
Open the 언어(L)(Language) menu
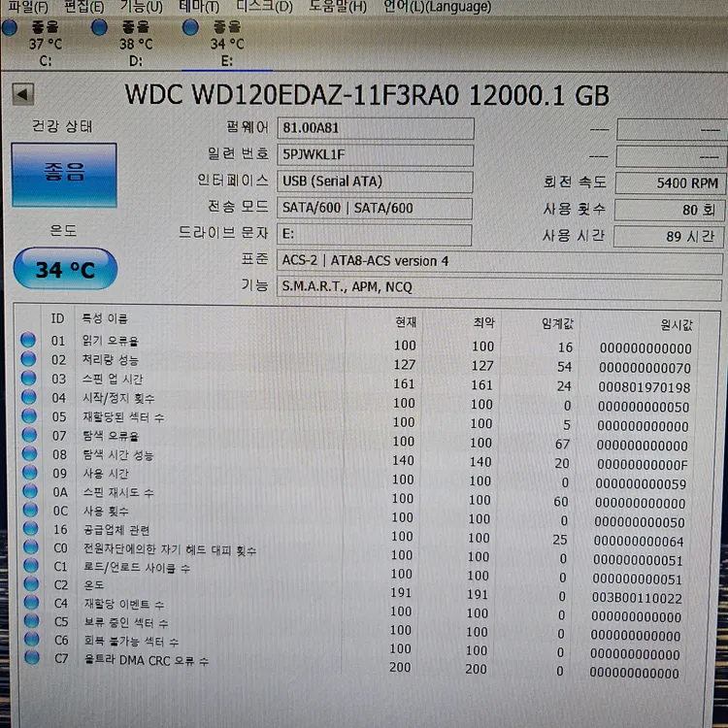tap(438, 7)
